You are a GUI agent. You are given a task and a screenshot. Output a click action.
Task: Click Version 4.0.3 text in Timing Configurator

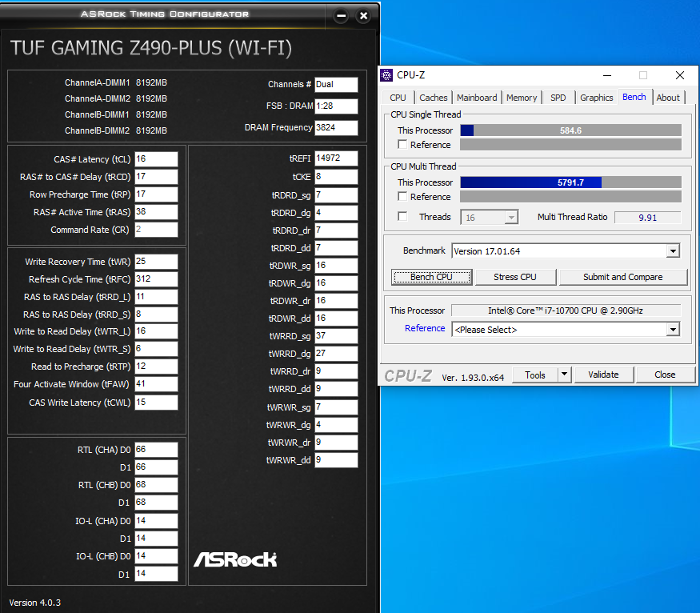(x=35, y=603)
